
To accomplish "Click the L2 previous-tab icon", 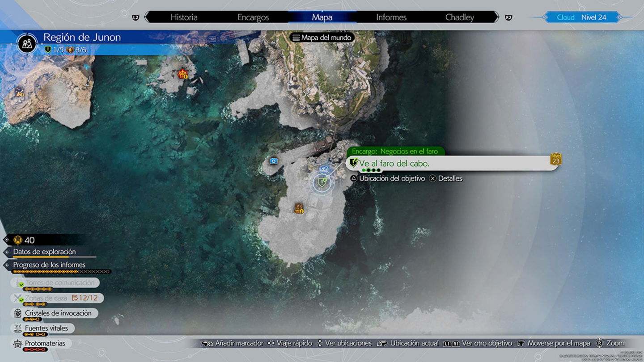I will [x=136, y=18].
